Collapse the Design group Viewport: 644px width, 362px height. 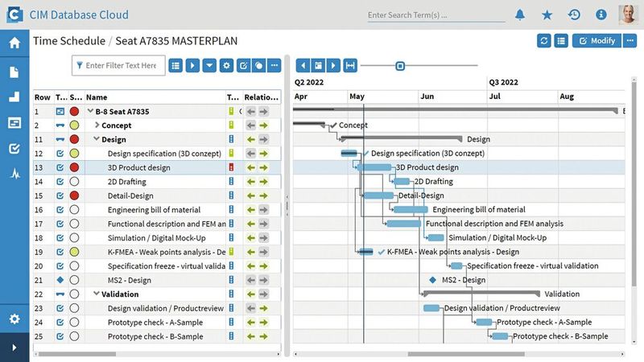97,138
